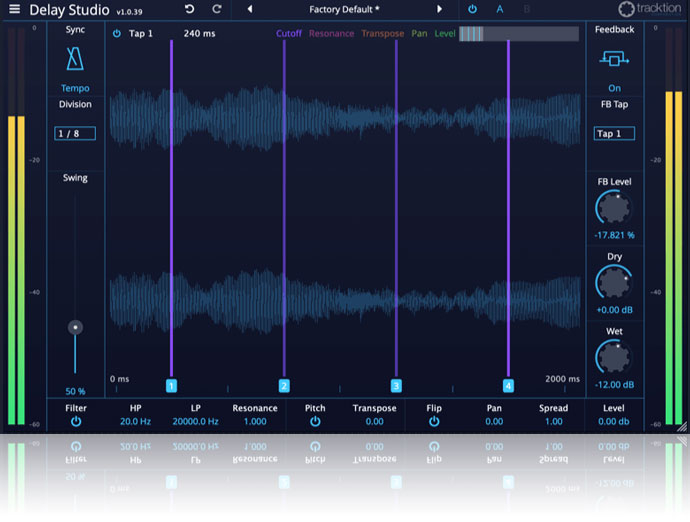Go to the previous preset arrow
Screen dimensions: 690x522
click(x=250, y=10)
